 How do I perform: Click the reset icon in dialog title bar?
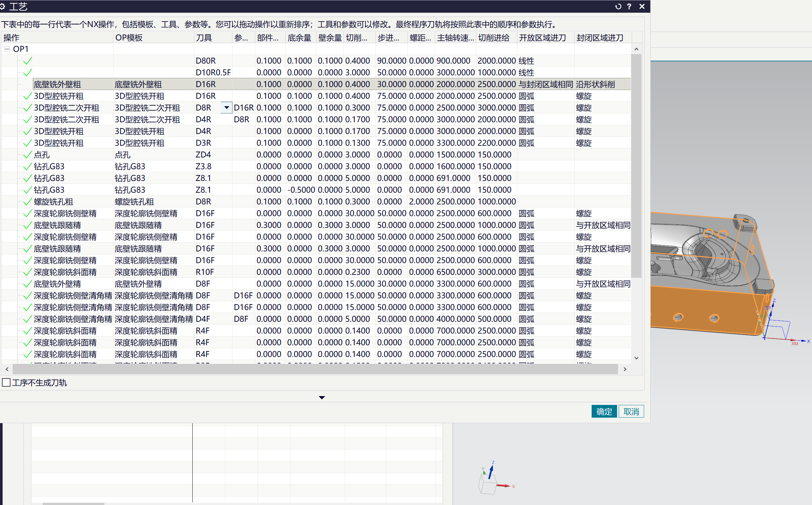click(x=618, y=6)
